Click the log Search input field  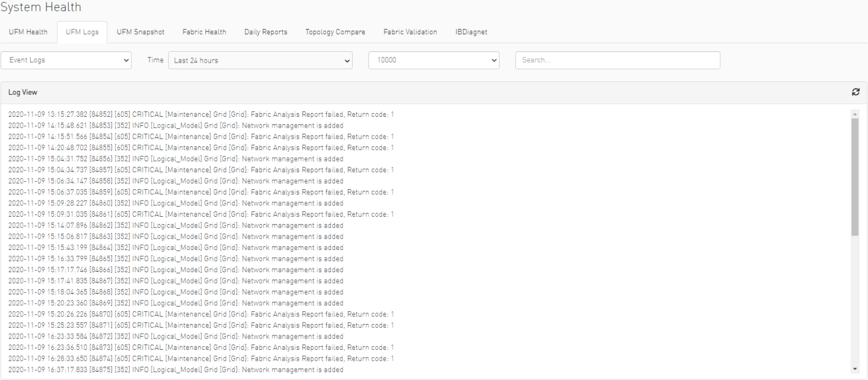[x=617, y=60]
